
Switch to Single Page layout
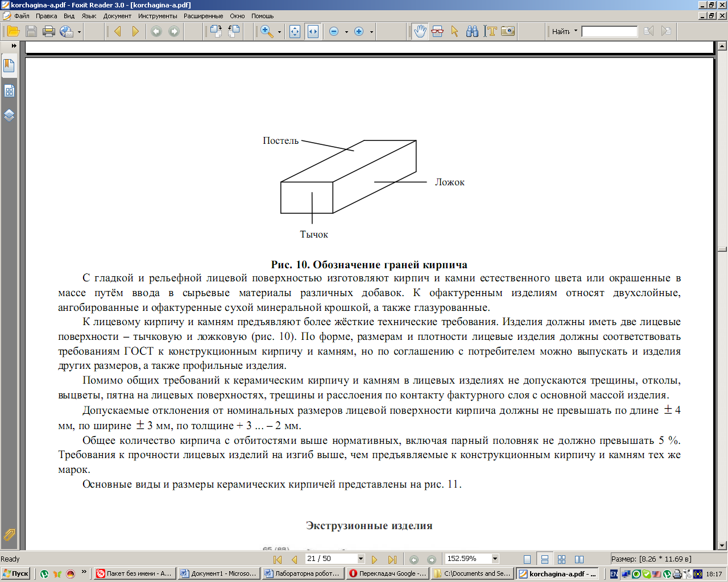(x=527, y=559)
